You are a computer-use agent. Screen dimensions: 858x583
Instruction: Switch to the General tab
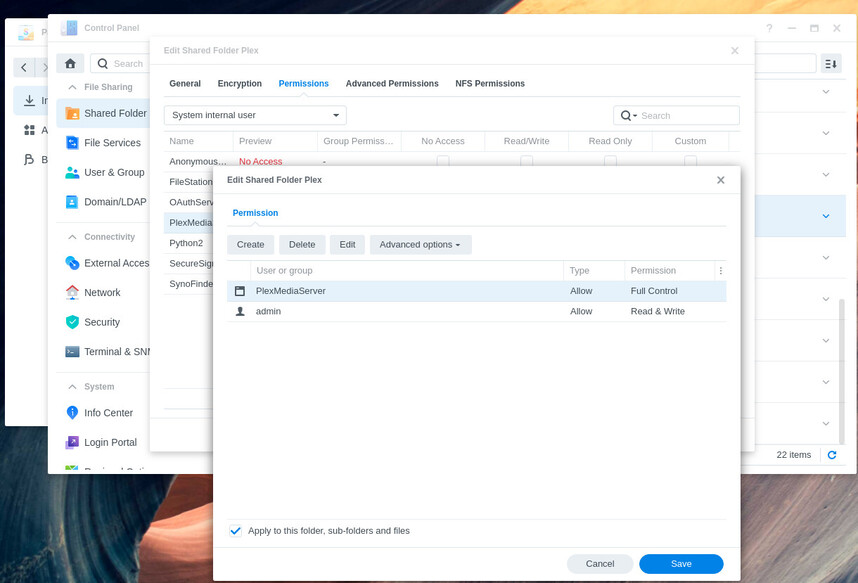point(185,84)
